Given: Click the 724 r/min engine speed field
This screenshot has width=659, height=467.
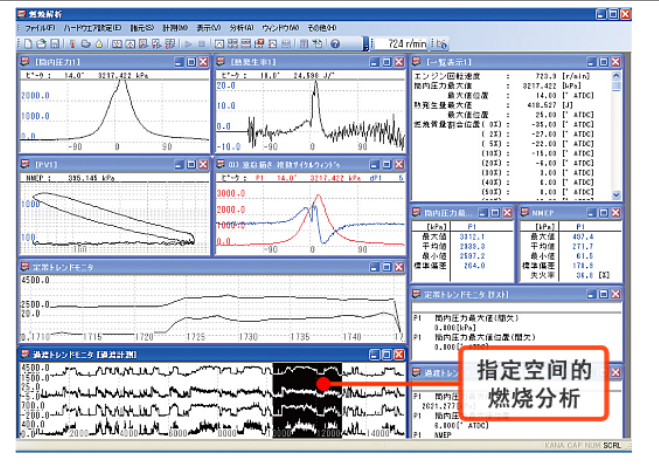Looking at the screenshot, I should pyautogui.click(x=400, y=45).
